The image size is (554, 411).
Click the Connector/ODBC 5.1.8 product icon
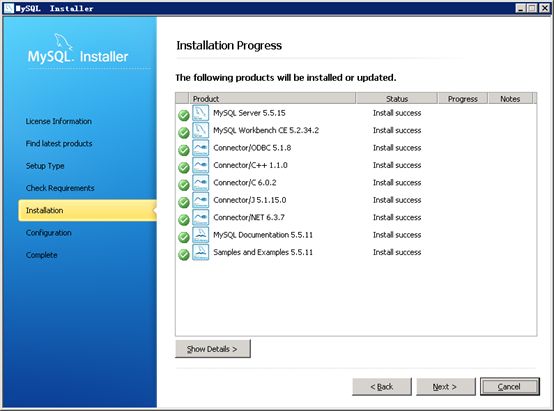[x=200, y=148]
